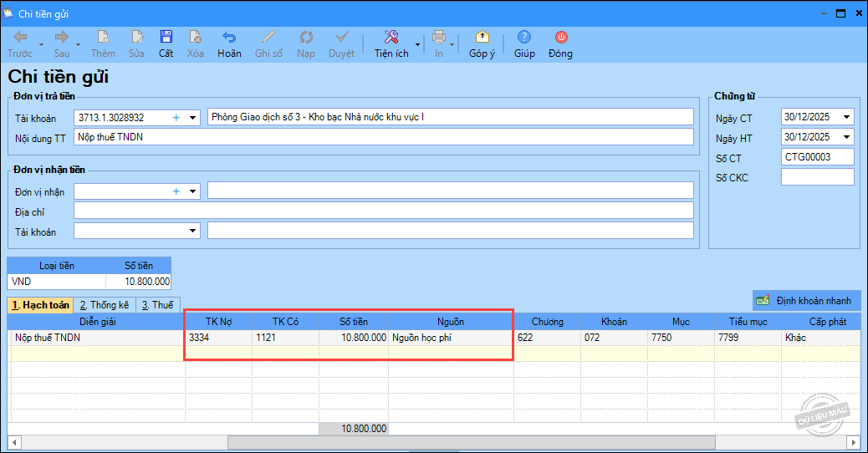Image resolution: width=868 pixels, height=453 pixels.
Task: Open the receiver Tài khoản dropdown
Action: pos(193,231)
